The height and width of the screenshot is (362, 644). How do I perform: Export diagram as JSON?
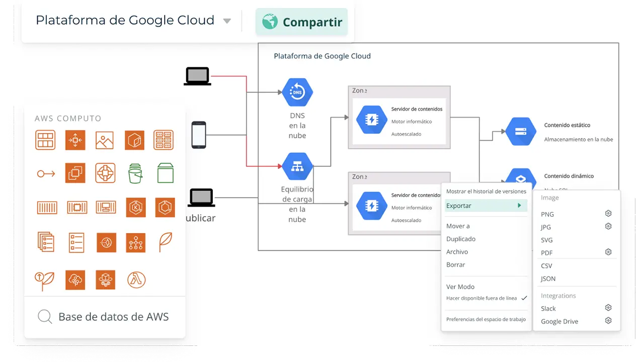(548, 279)
